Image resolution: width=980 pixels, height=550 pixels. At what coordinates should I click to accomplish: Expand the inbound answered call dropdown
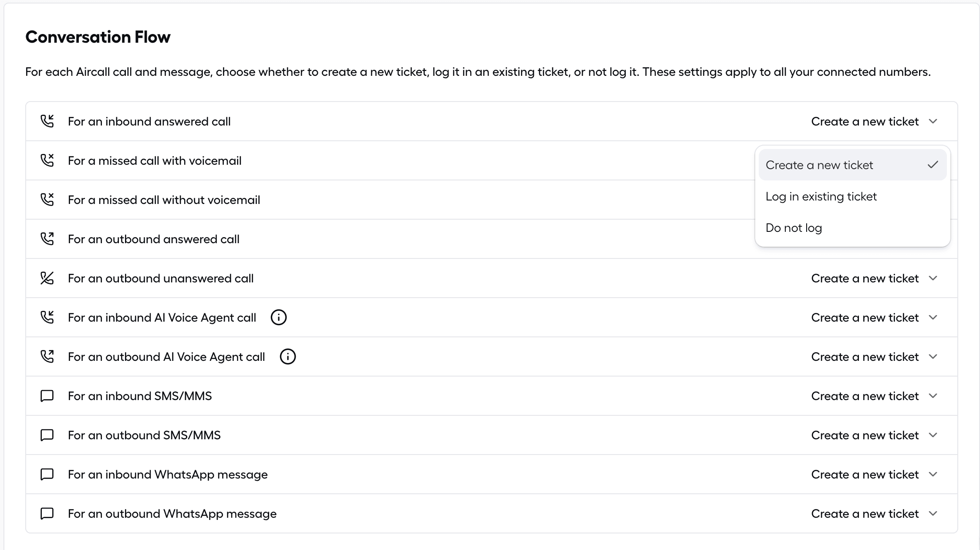[874, 121]
